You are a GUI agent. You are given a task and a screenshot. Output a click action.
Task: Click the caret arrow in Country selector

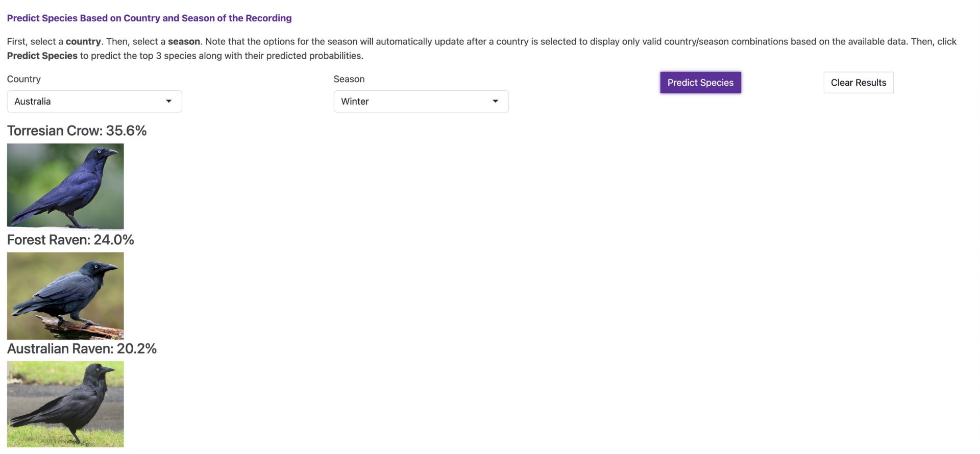168,102
